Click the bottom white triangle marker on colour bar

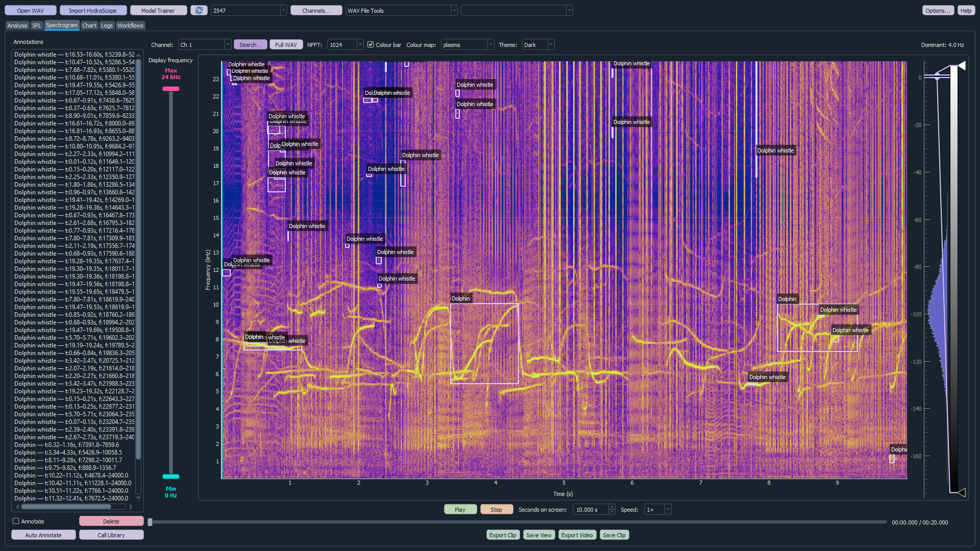click(x=962, y=492)
